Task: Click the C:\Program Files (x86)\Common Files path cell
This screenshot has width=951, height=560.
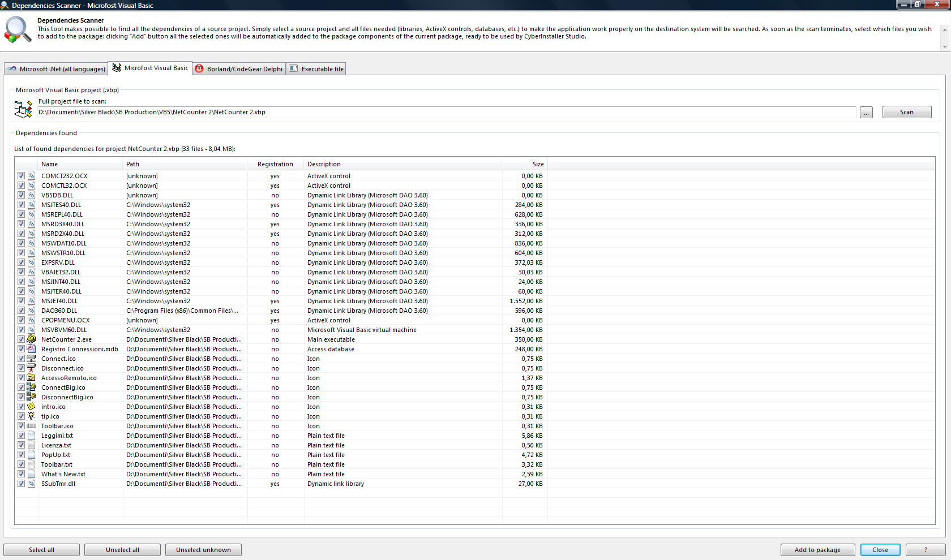Action: [182, 311]
